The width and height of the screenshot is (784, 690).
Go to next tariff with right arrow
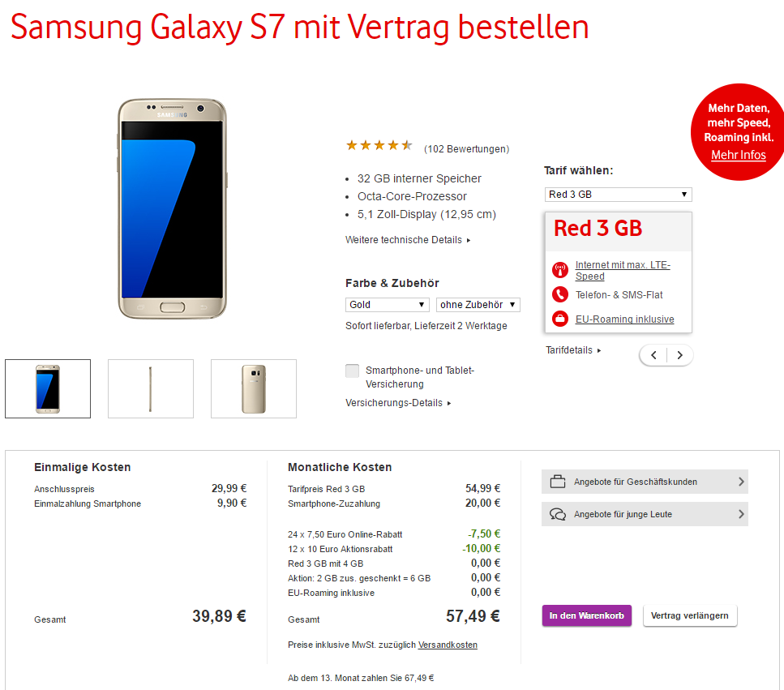pos(680,355)
